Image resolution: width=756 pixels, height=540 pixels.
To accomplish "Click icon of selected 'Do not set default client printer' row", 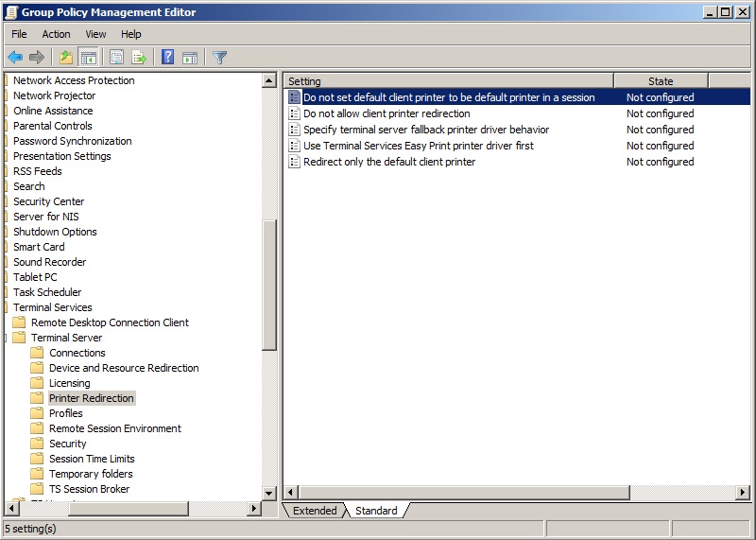I will [294, 97].
